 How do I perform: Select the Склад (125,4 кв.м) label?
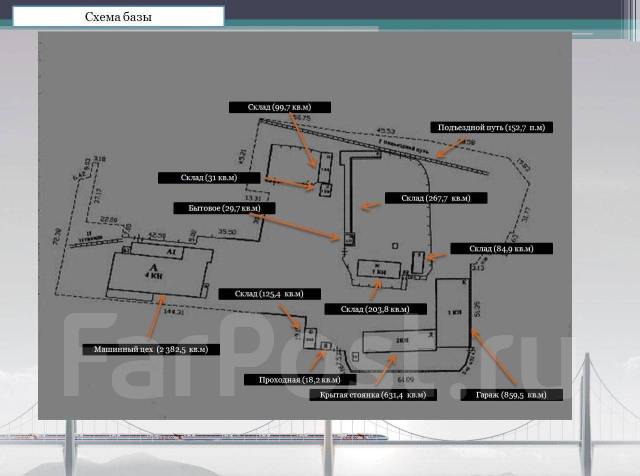[270, 294]
